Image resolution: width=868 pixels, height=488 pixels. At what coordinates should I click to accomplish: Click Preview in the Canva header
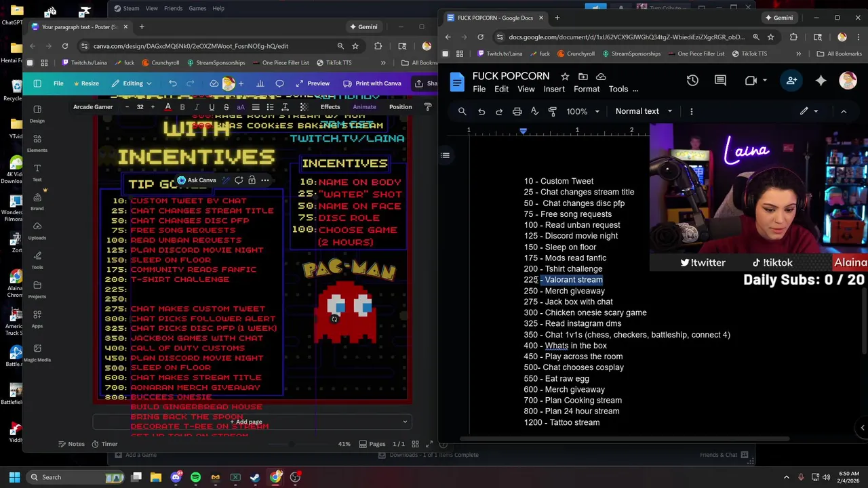click(313, 83)
